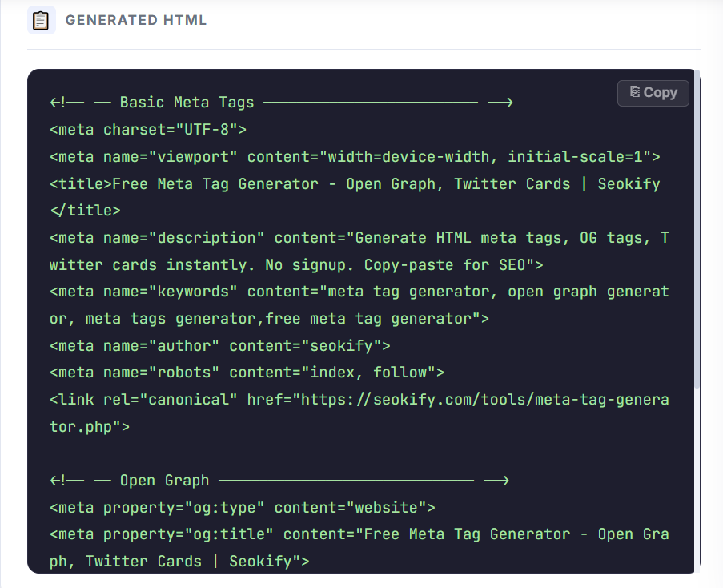Click the og:type content="website" line
Image resolution: width=723 pixels, height=588 pixels.
[242, 508]
